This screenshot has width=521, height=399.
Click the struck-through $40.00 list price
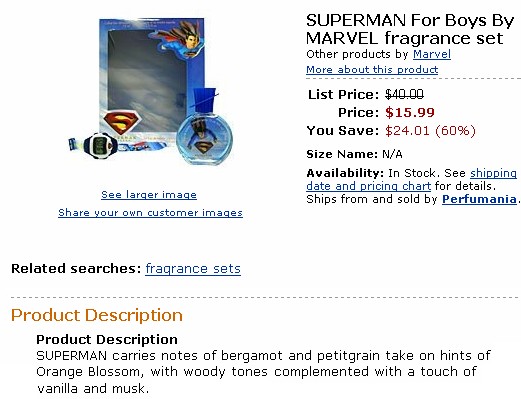tap(404, 94)
